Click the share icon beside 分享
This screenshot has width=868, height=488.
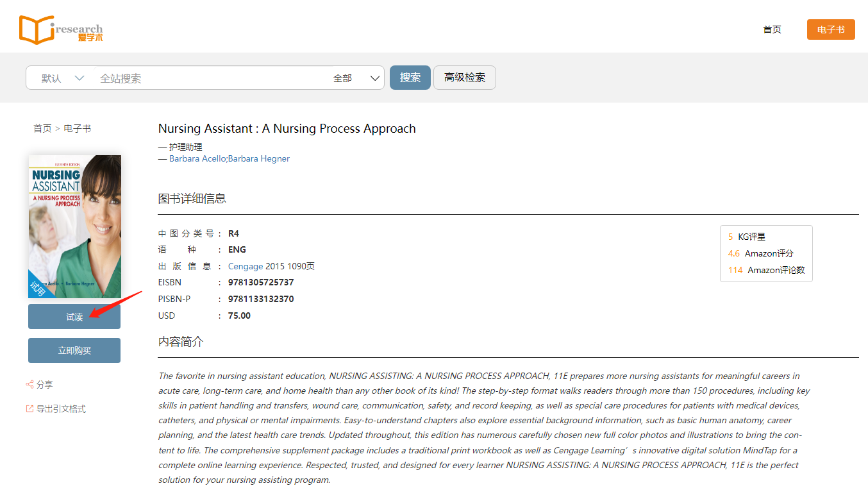[x=29, y=384]
